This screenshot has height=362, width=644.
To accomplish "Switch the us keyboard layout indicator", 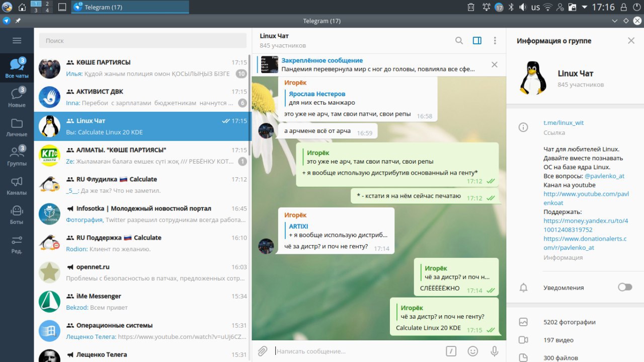I will pos(535,7).
